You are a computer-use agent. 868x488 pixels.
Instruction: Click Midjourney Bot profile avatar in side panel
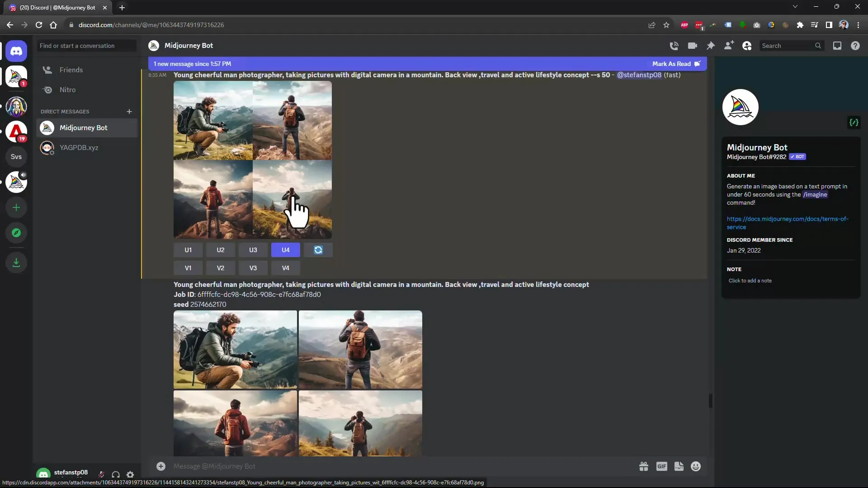(x=741, y=107)
